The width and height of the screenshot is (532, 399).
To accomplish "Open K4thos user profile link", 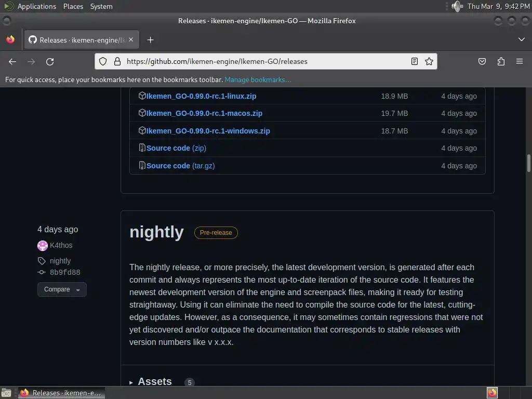I will (61, 245).
